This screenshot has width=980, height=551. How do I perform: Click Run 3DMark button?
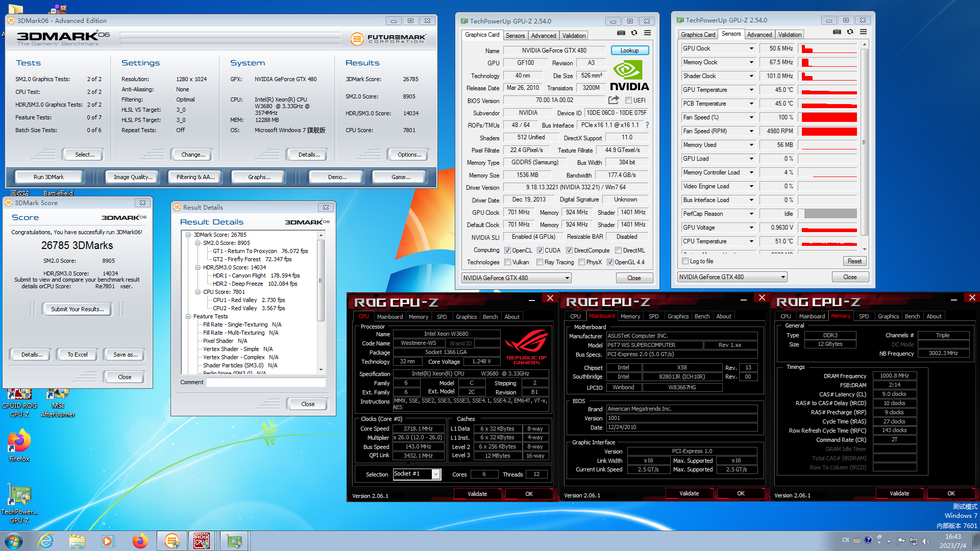tap(48, 177)
